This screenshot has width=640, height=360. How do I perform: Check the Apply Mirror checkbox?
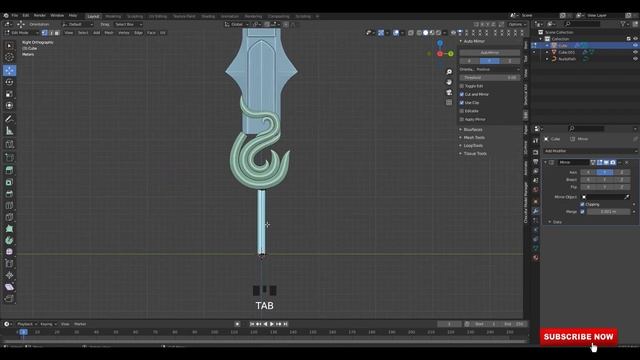point(462,120)
